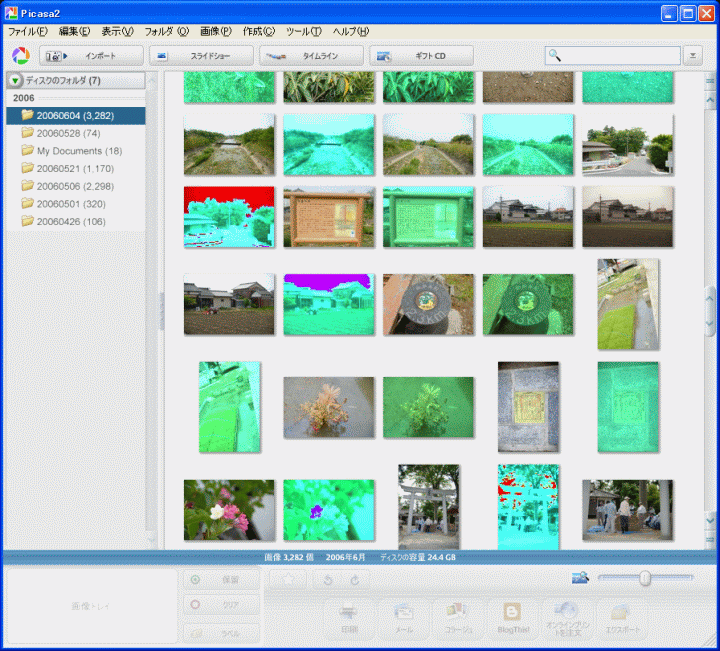
Task: Start slideshow with スライドショー button
Action: (201, 56)
